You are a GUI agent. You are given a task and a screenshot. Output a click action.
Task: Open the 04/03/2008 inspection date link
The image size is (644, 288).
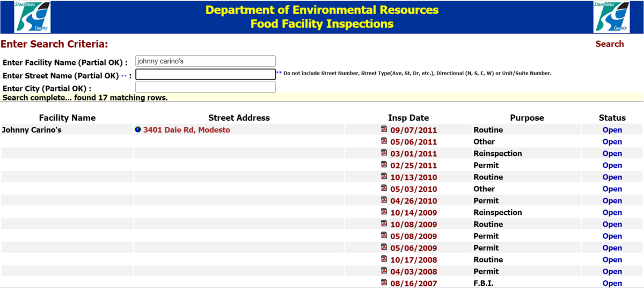[413, 272]
